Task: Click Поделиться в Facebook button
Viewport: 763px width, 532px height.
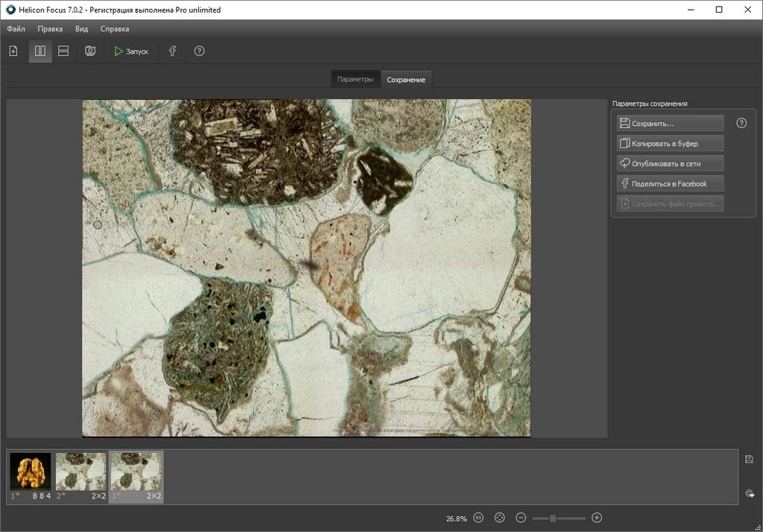Action: [670, 183]
